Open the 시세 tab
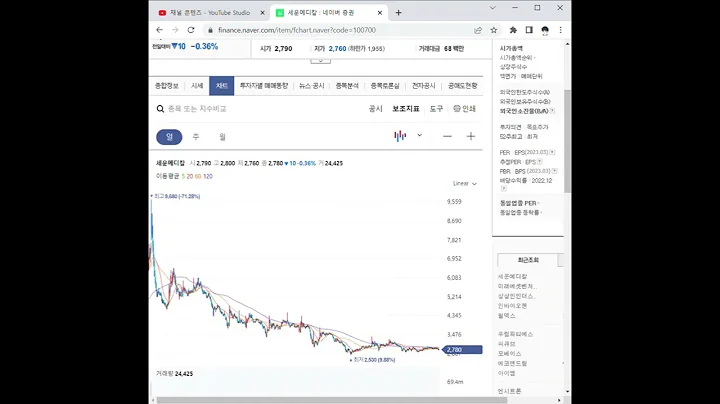Viewport: 720px width, 404px height. pyautogui.click(x=197, y=86)
